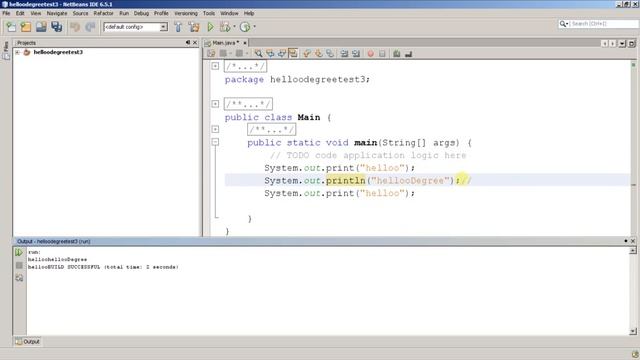Open the Window menu
Viewport: 640px width, 360px height.
(229, 13)
